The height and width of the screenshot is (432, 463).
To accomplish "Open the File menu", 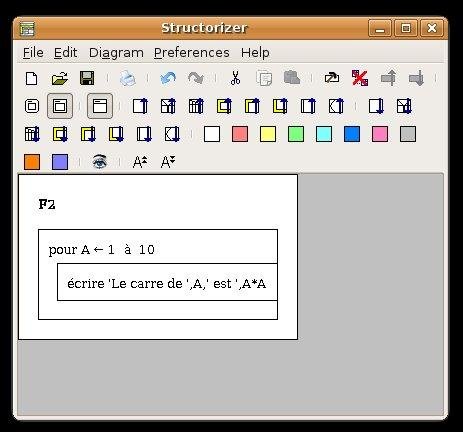I will click(33, 53).
